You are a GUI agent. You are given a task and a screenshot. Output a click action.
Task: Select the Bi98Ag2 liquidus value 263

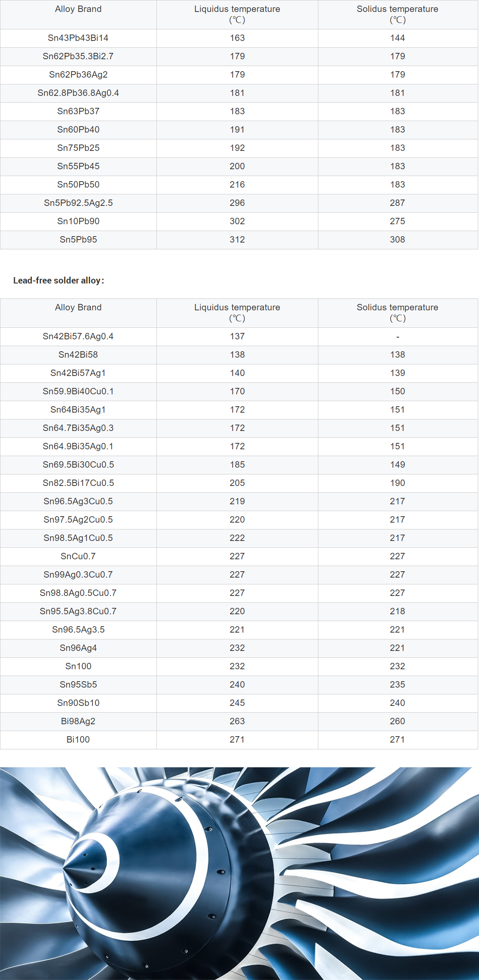(237, 721)
